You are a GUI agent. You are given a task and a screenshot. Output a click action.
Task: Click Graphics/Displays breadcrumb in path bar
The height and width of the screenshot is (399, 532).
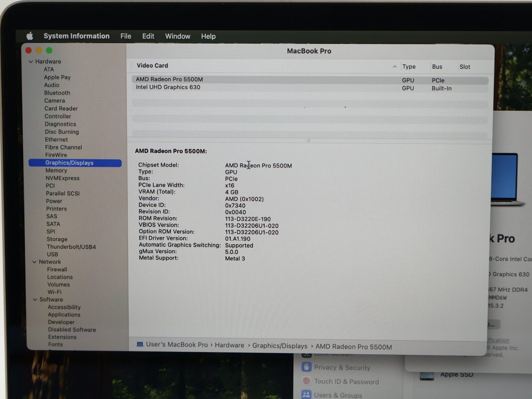(280, 346)
